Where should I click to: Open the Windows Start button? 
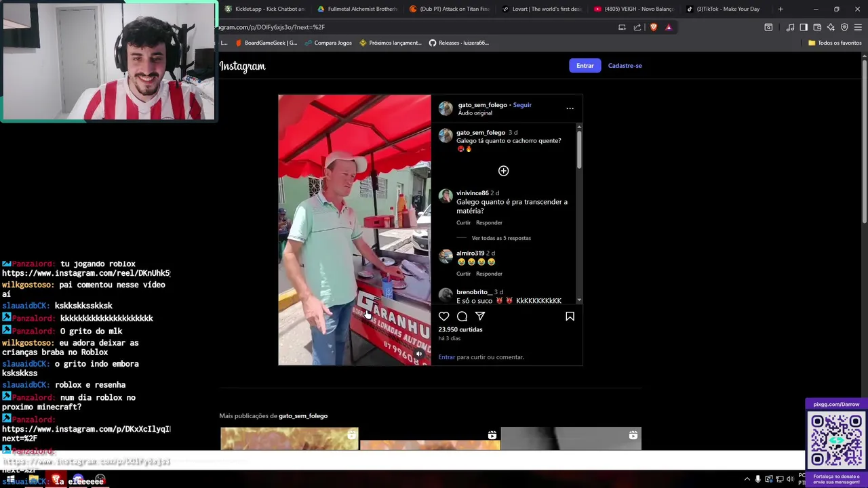10,479
